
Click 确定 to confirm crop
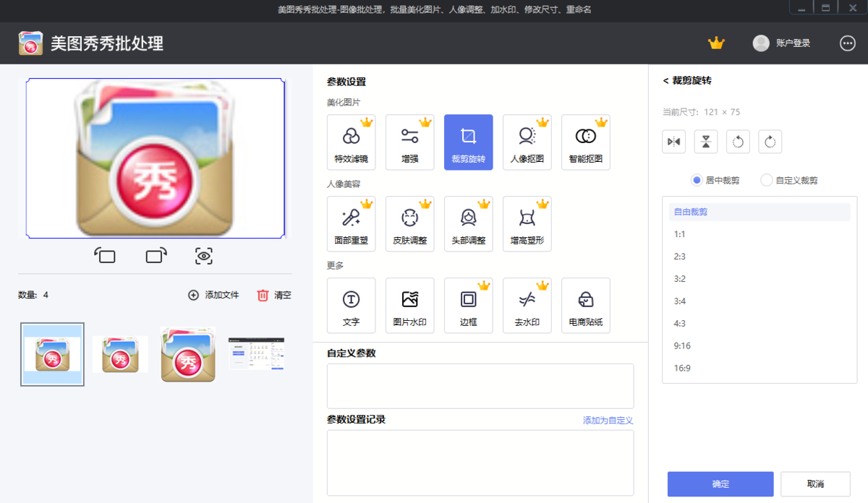(720, 484)
